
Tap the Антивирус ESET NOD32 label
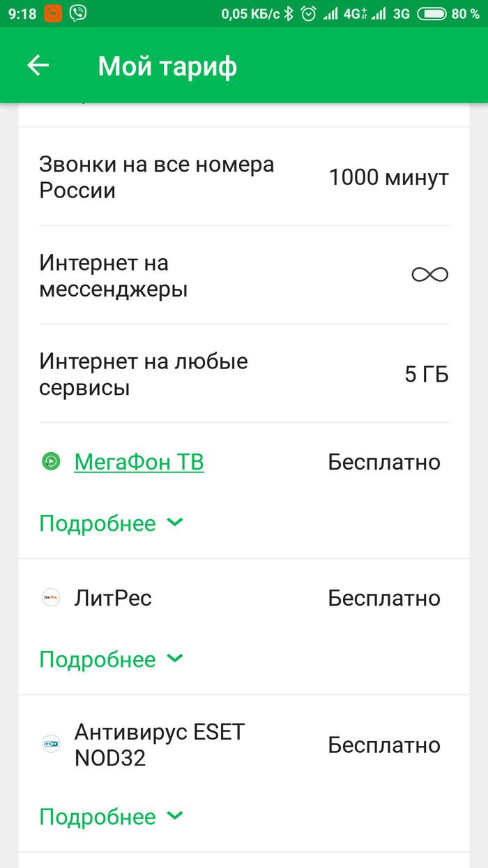pyautogui.click(x=160, y=744)
